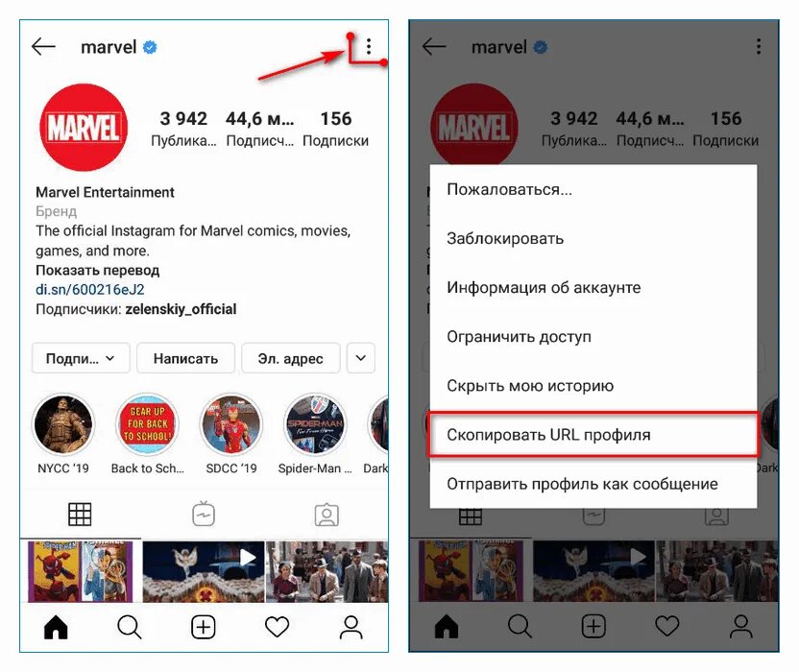Open own profile icon in left navbar
Image resolution: width=799 pixels, height=672 pixels.
tap(351, 627)
